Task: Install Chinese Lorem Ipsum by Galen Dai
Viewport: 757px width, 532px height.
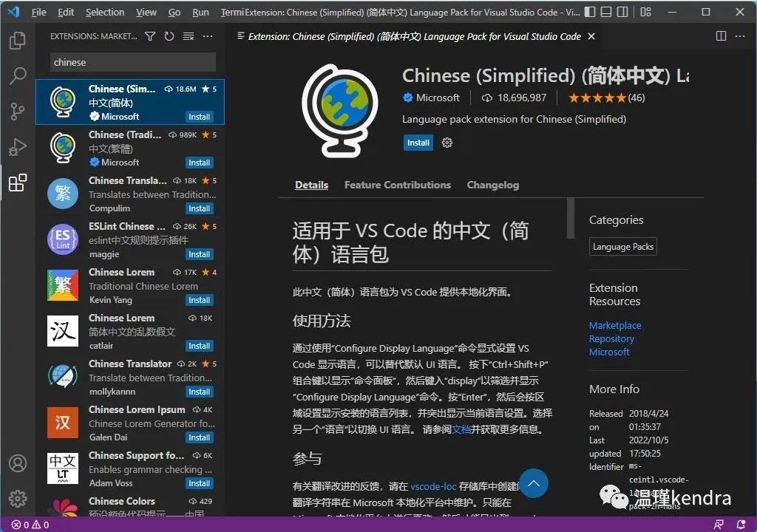Action: (x=200, y=438)
